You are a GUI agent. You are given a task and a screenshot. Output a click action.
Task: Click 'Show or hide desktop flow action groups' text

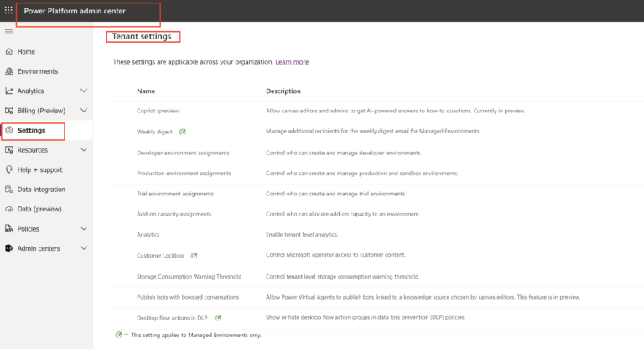click(x=366, y=317)
